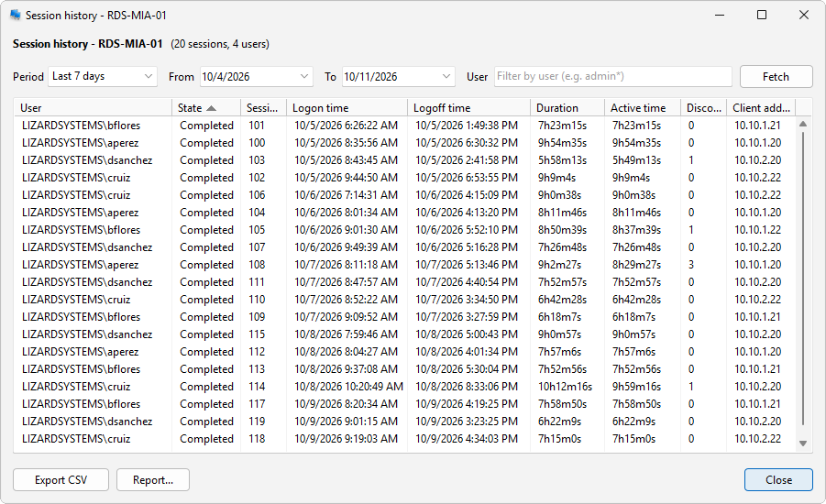826x504 pixels.
Task: Select the cruiz row for session 110
Action: [404, 299]
